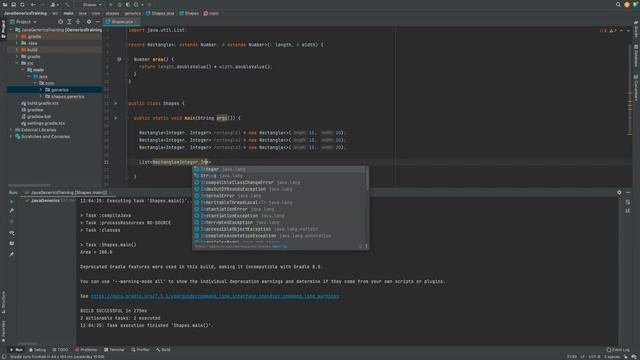The height and width of the screenshot is (360, 640).
Task: Expand the .gradle folder
Action: pyautogui.click(x=17, y=36)
